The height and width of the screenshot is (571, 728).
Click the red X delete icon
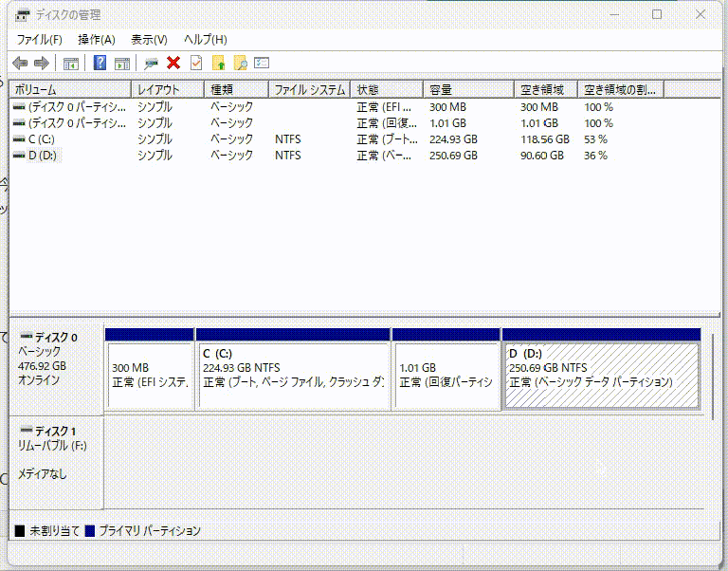click(173, 63)
